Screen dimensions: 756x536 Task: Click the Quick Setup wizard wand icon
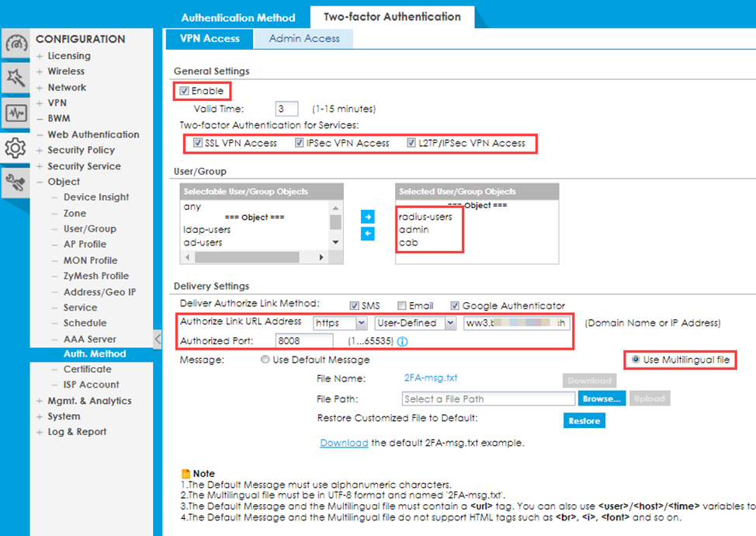16,78
